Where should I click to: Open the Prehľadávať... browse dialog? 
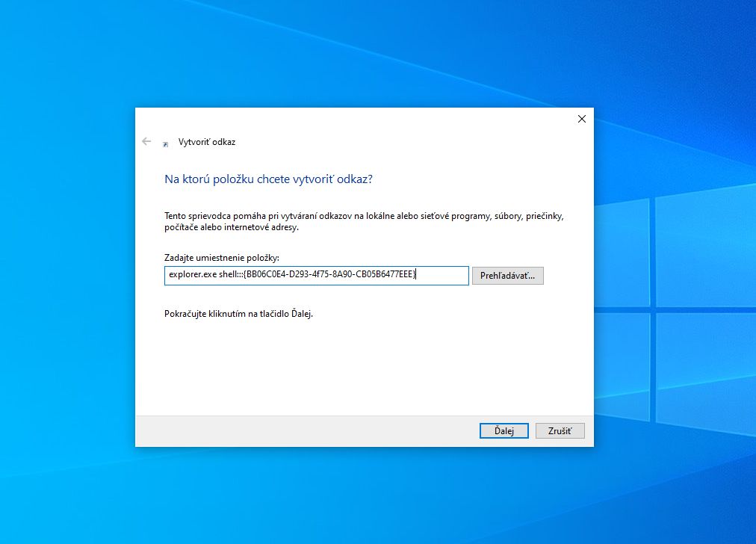click(508, 276)
